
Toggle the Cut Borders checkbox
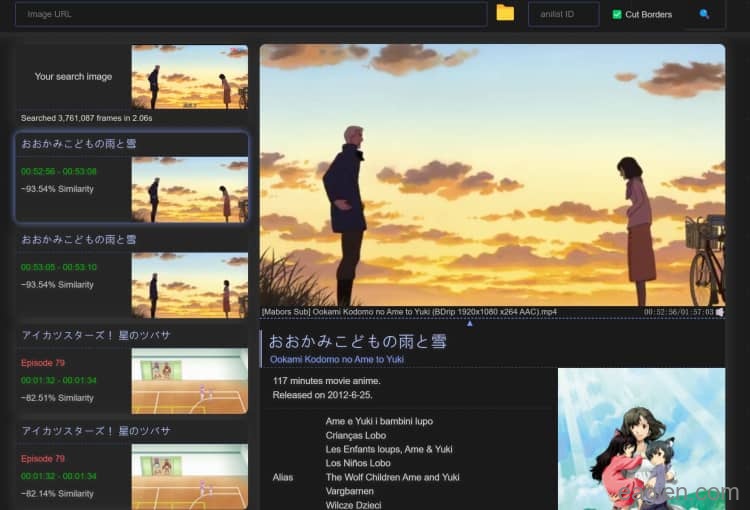coord(617,15)
